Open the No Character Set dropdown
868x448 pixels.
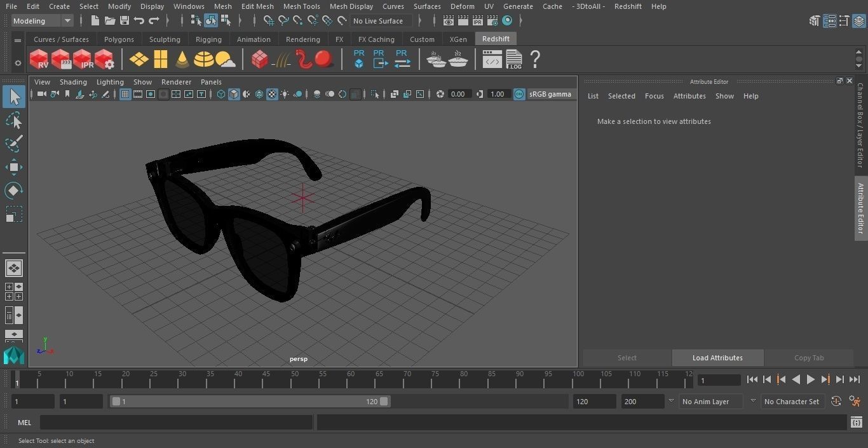click(791, 402)
